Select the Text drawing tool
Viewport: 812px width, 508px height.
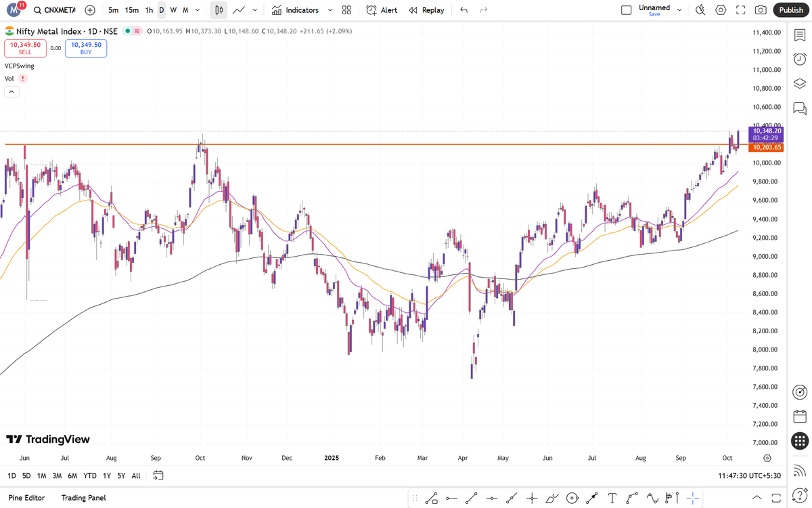pos(612,498)
